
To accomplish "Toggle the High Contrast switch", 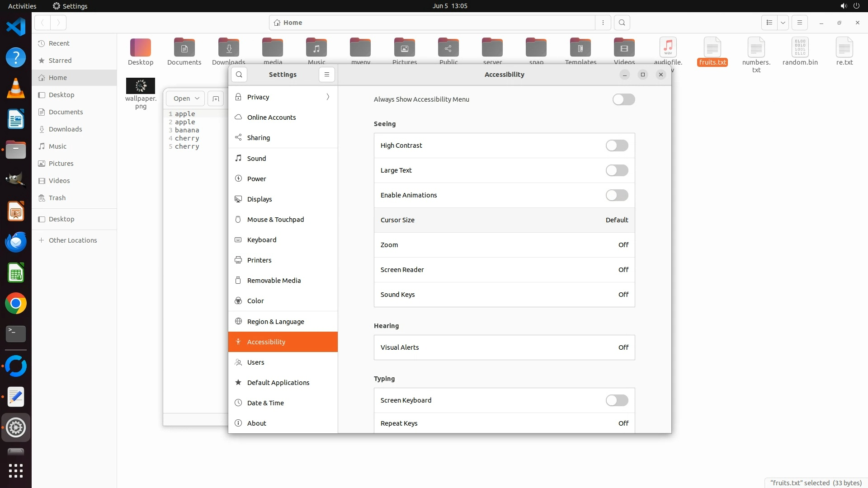I will tap(617, 145).
